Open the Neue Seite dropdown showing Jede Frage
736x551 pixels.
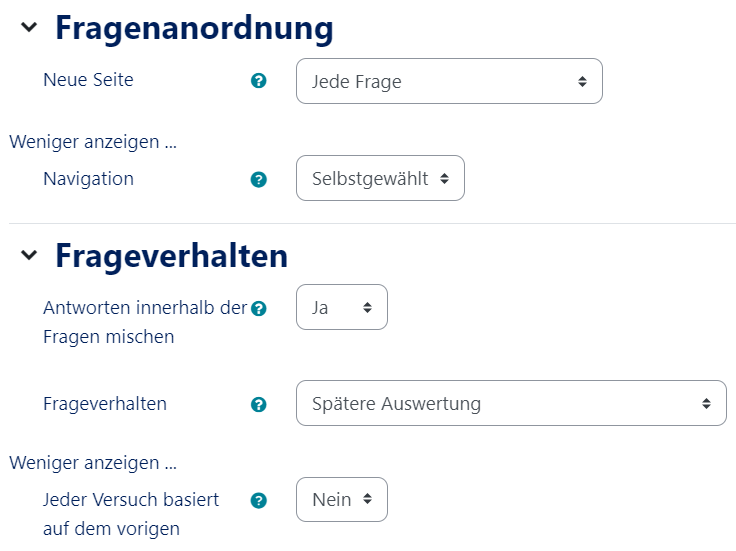pos(449,81)
